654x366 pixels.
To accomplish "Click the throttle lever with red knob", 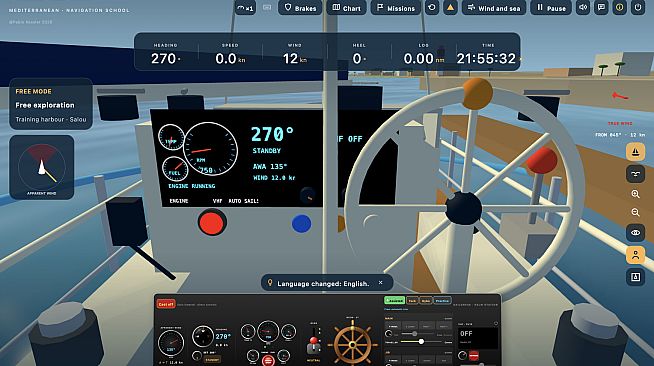I will (x=314, y=344).
